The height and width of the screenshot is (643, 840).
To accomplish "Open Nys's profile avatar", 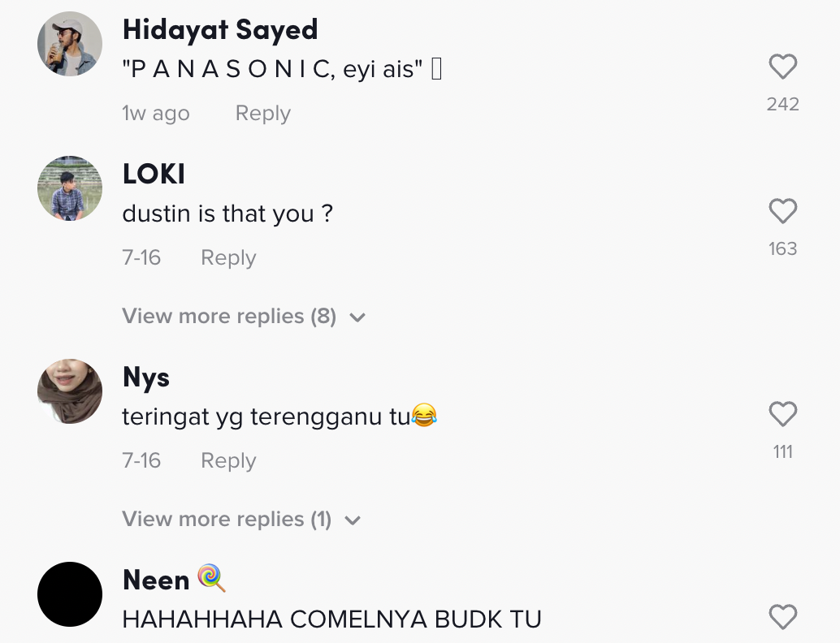I will [70, 391].
